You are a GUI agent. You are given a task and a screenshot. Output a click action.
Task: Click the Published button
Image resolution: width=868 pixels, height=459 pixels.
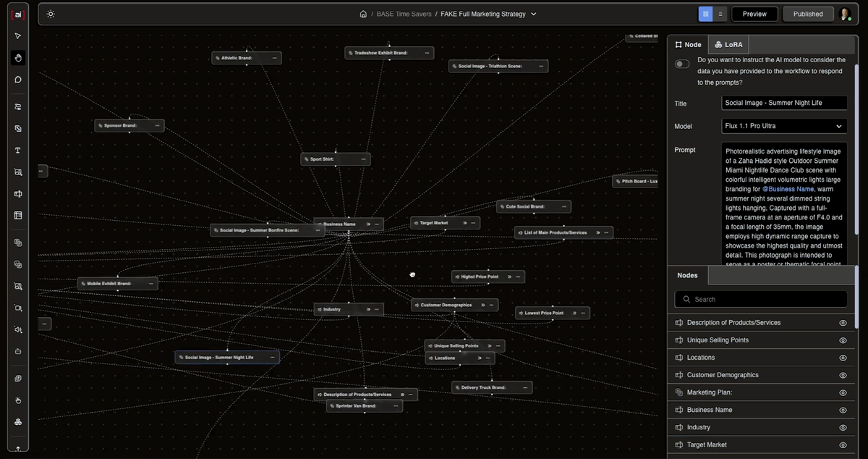(x=808, y=14)
